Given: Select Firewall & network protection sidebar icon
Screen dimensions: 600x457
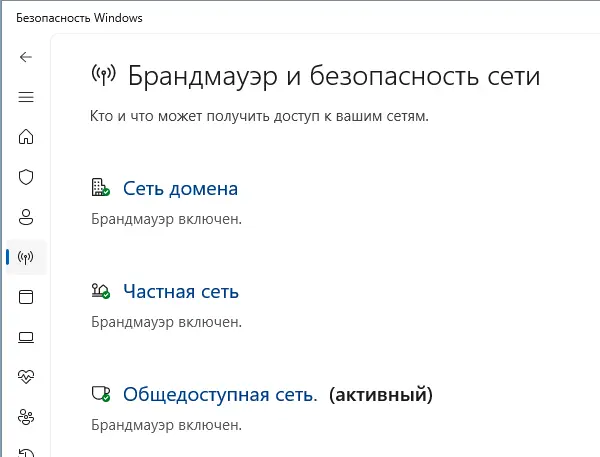Looking at the screenshot, I should pyautogui.click(x=26, y=257).
